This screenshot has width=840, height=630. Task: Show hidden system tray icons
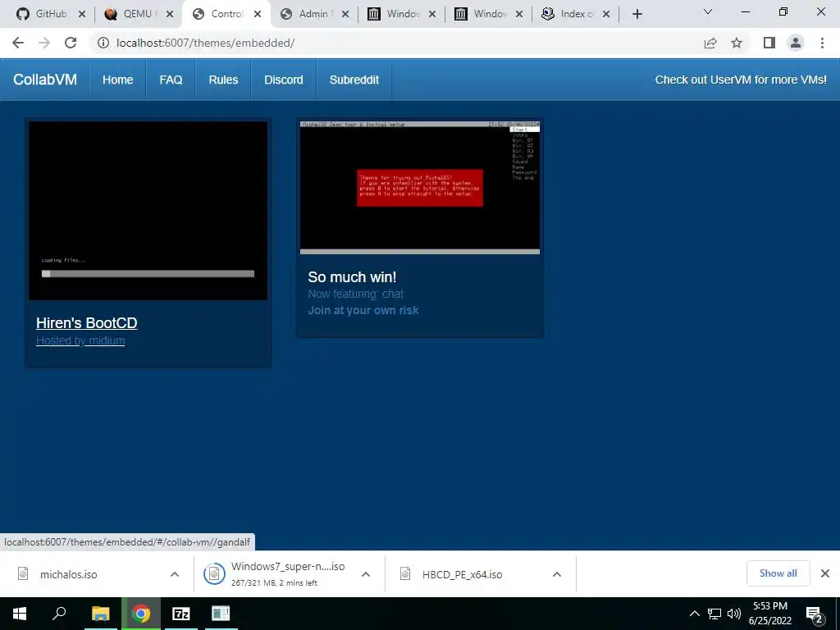click(x=694, y=614)
